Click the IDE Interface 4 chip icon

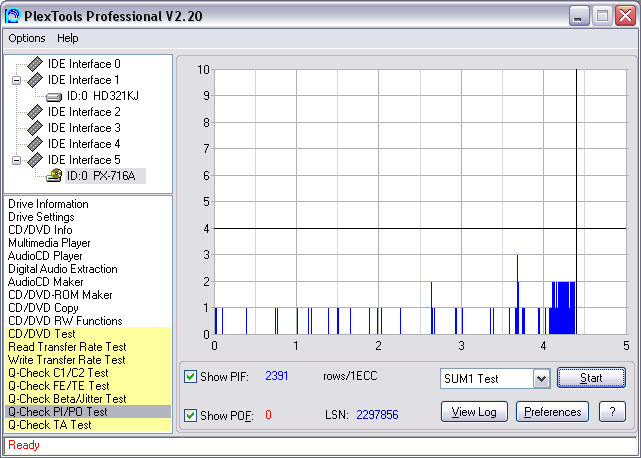click(35, 144)
